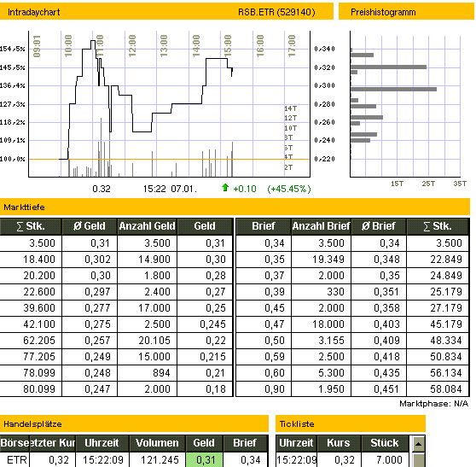This screenshot has width=476, height=467.
Task: Select the Ø Brief column header
Action: click(379, 226)
